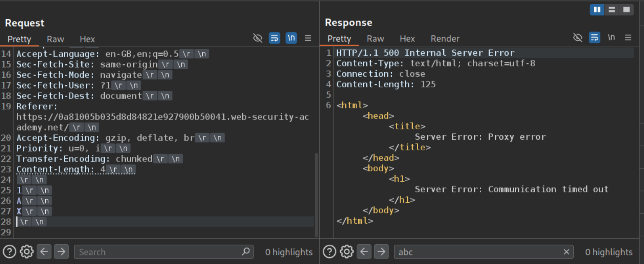Toggle Request line wrap button
The height and width of the screenshot is (264, 644).
274,38
